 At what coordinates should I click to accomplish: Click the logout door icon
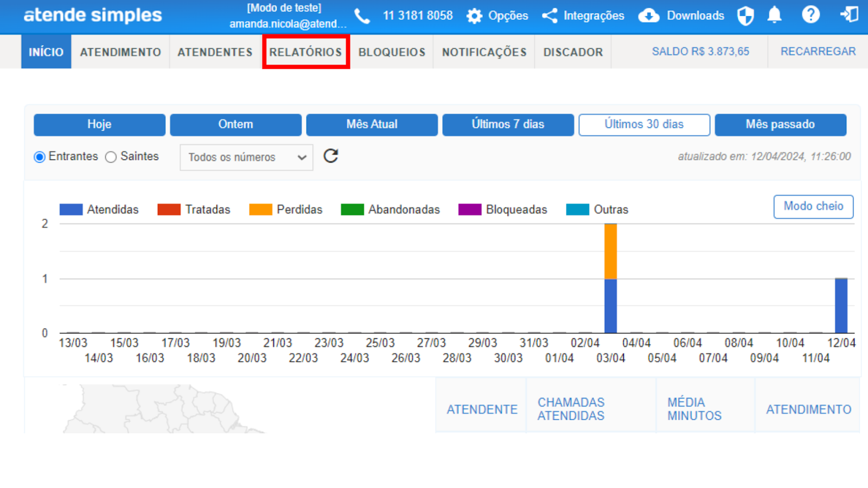click(x=849, y=15)
